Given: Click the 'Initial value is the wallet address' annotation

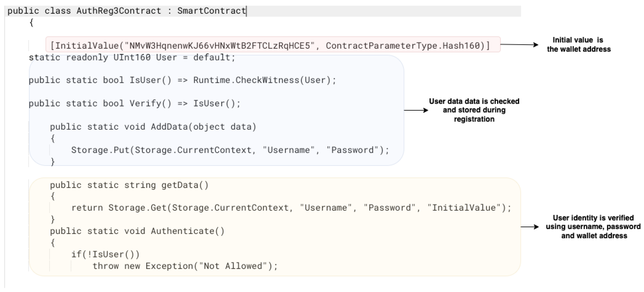Looking at the screenshot, I should (x=578, y=45).
